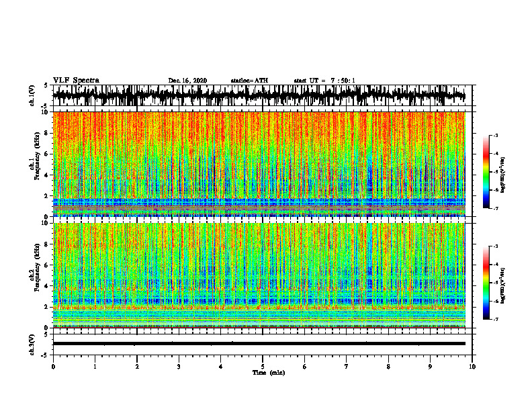
Task: Click the "-3" label on ch.2 color scale
Action: point(496,246)
